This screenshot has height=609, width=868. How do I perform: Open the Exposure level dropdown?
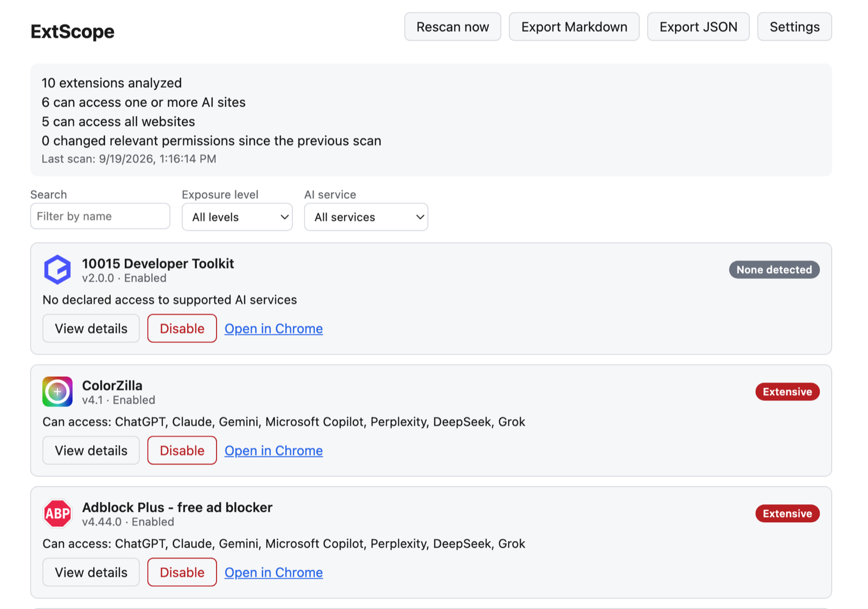[x=237, y=217]
